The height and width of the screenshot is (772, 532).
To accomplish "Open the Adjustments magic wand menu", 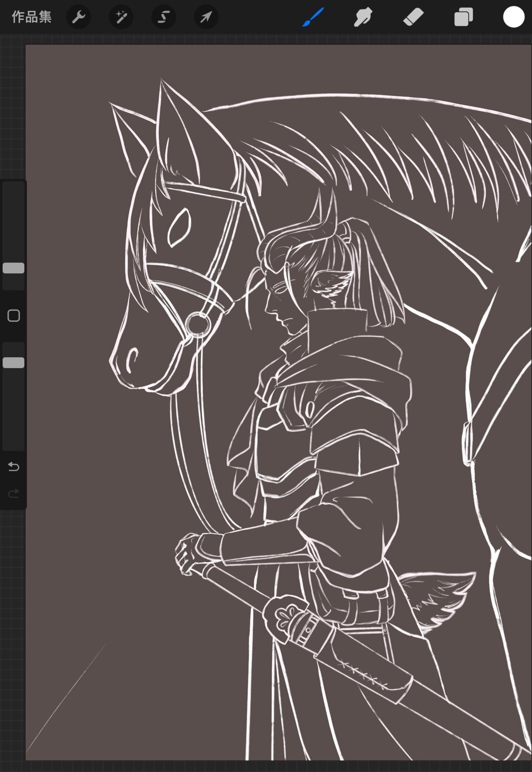I will point(121,17).
